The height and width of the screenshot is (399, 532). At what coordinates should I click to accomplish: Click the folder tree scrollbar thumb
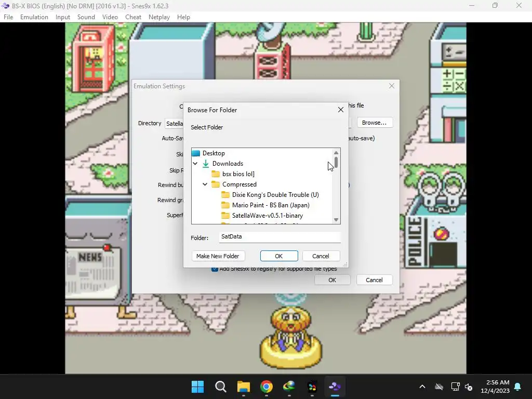click(336, 162)
